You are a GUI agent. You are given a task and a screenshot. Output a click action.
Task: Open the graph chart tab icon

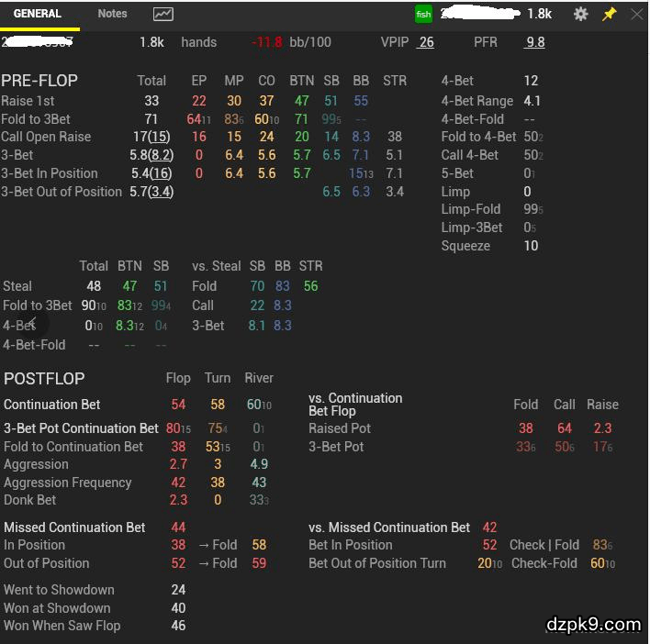coord(162,14)
